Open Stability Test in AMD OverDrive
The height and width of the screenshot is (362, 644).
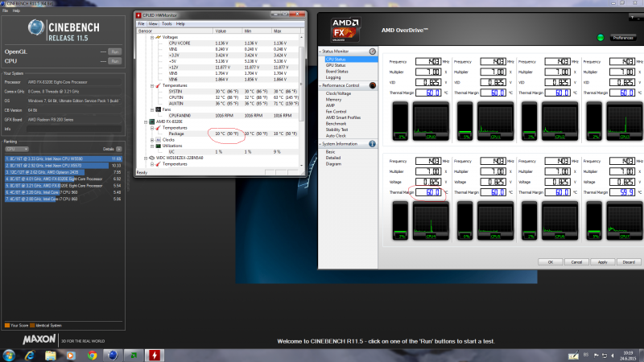pos(336,130)
